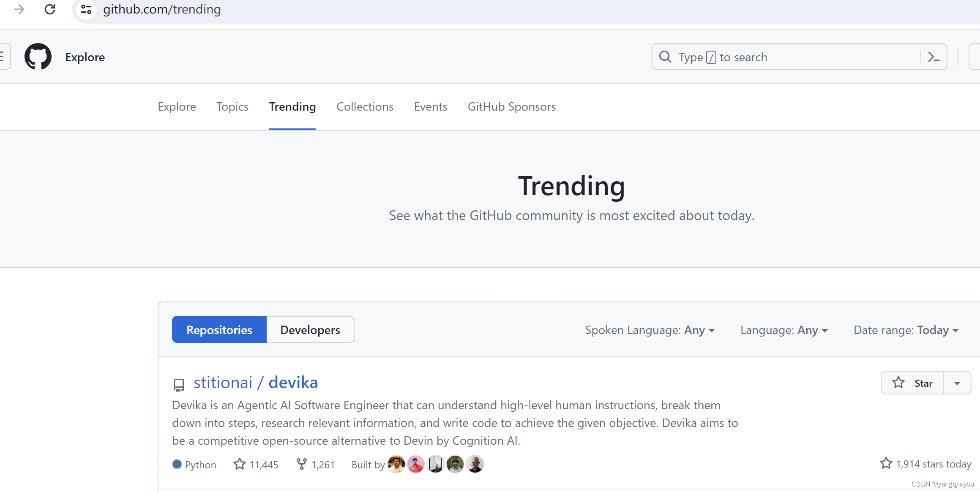
Task: Open the GitHub hamburger menu
Action: point(3,57)
